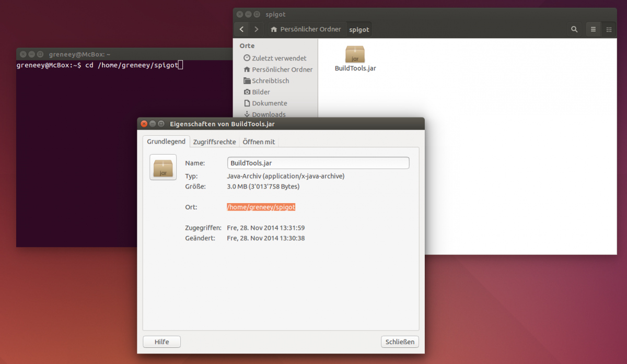Click the terminal title bar greneey@McBox: ~

[x=80, y=54]
